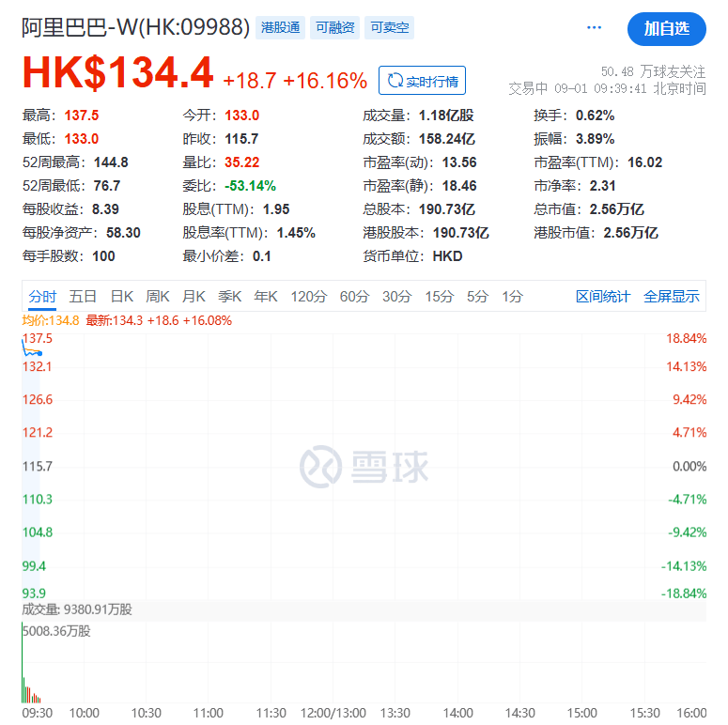Switch to the 季K chart tab

click(x=230, y=296)
